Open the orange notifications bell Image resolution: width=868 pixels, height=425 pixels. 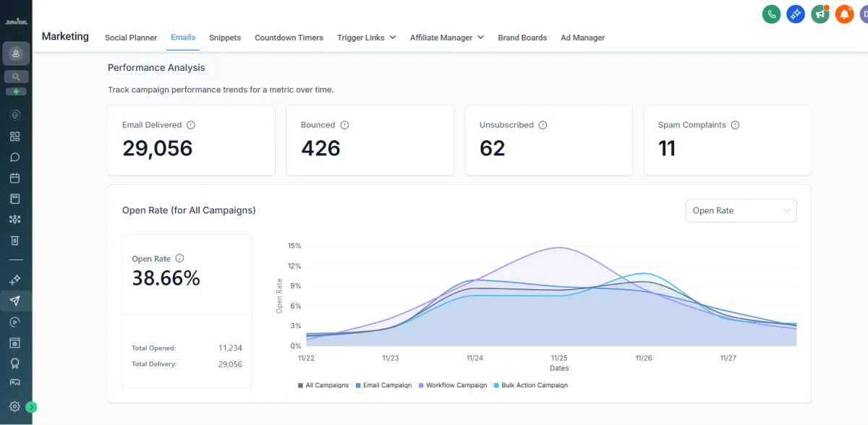tap(844, 14)
